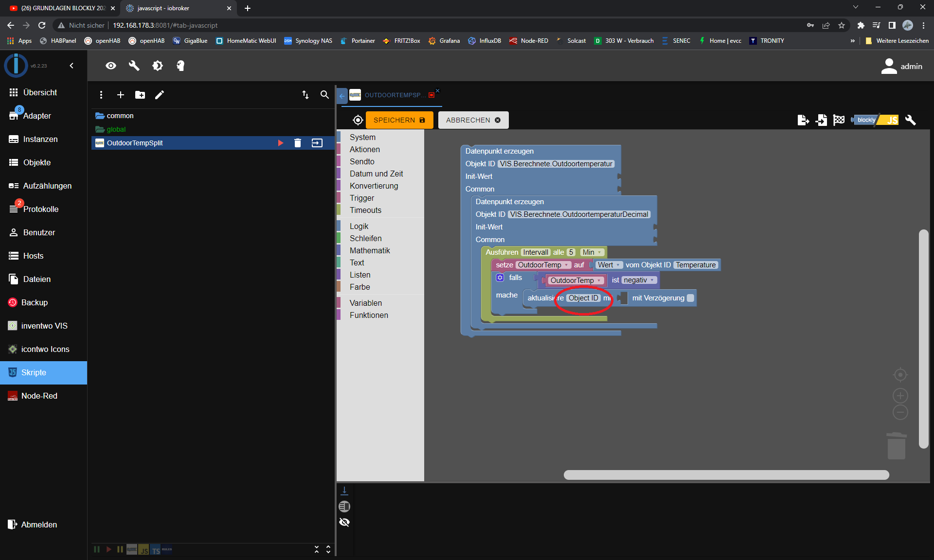Click the horizontal scrollbar of the workspace
Screen dimensions: 934x560
(726, 475)
